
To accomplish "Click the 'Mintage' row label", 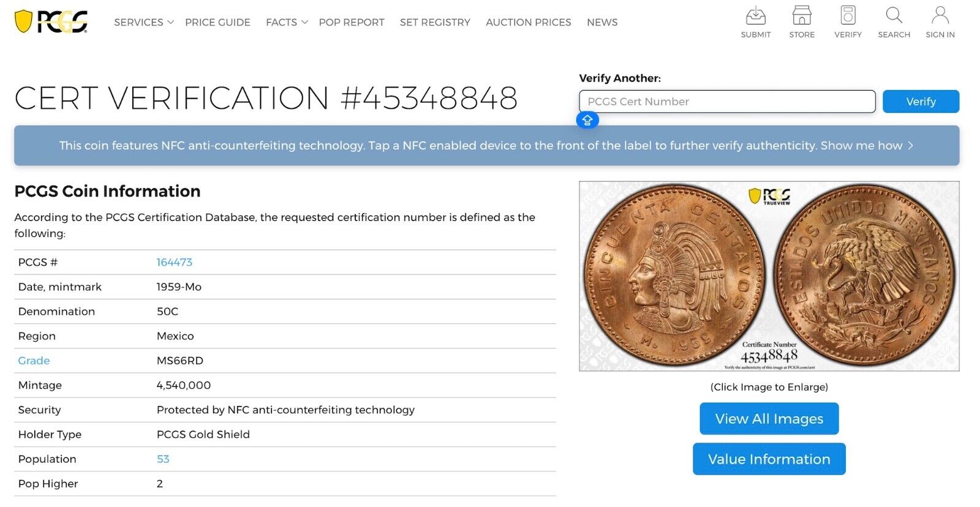I will point(40,385).
